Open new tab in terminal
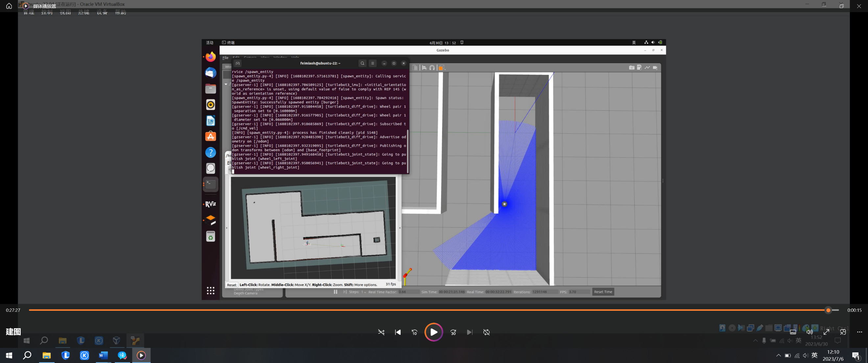This screenshot has width=868, height=363. [238, 63]
